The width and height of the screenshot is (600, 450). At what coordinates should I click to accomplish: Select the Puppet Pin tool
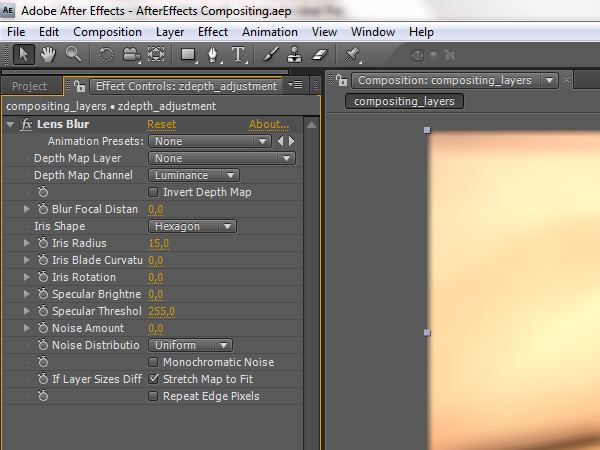point(353,54)
